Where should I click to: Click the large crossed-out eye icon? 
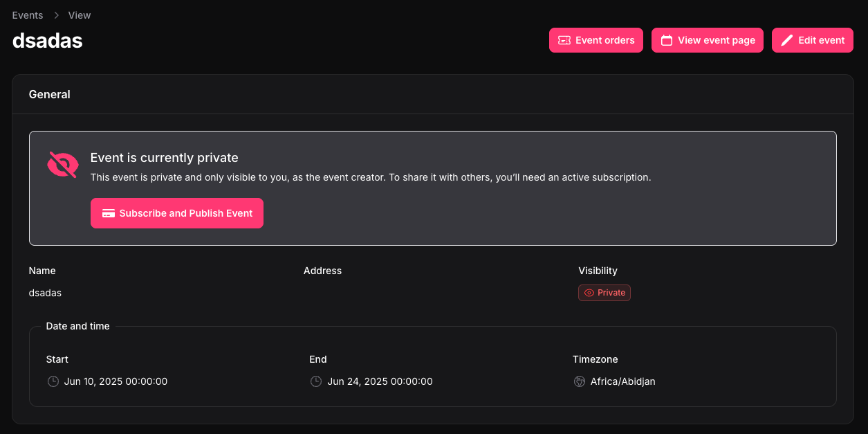point(62,165)
